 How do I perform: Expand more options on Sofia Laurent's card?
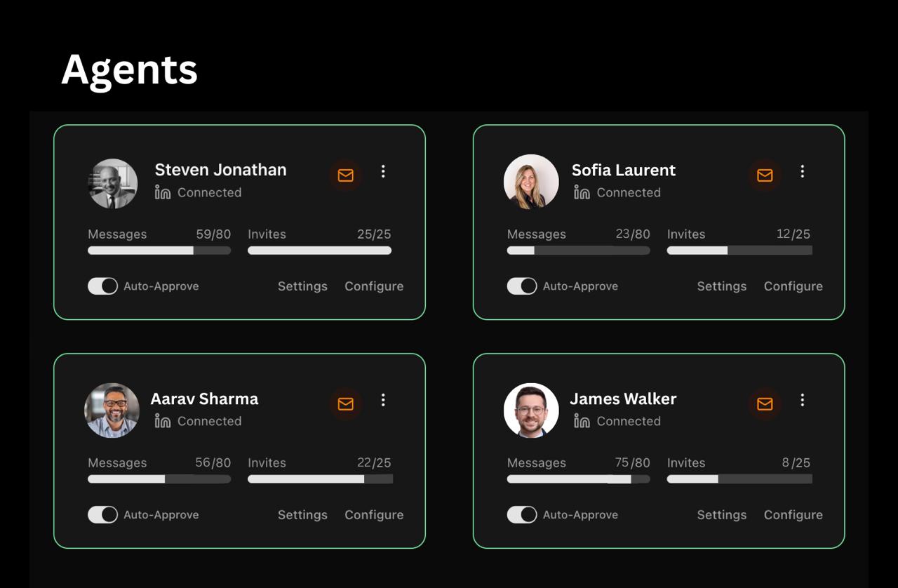tap(803, 171)
